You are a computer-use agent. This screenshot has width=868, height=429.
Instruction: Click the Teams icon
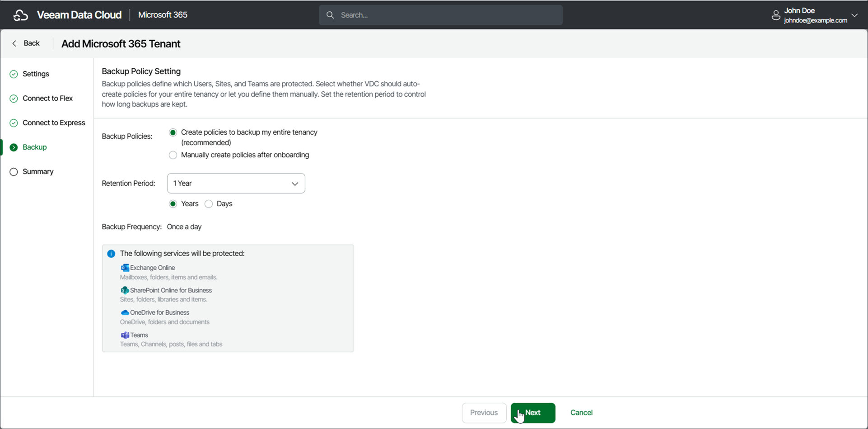(125, 335)
